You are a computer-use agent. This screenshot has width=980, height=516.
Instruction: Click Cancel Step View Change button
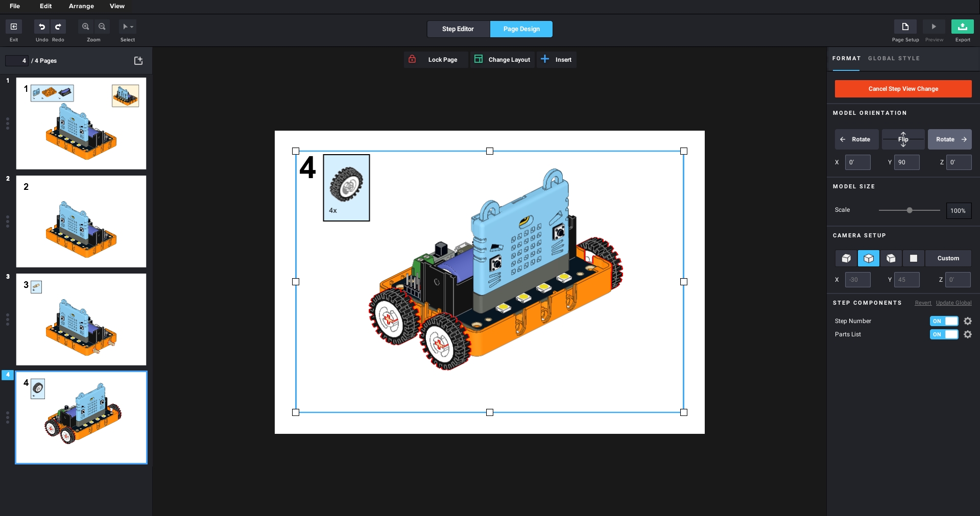tap(903, 89)
